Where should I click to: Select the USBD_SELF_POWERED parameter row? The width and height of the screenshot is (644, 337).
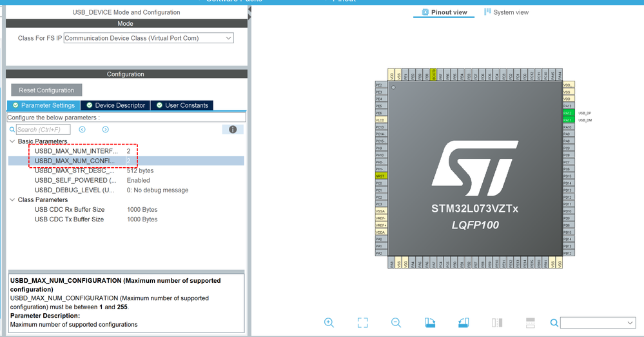click(x=126, y=180)
